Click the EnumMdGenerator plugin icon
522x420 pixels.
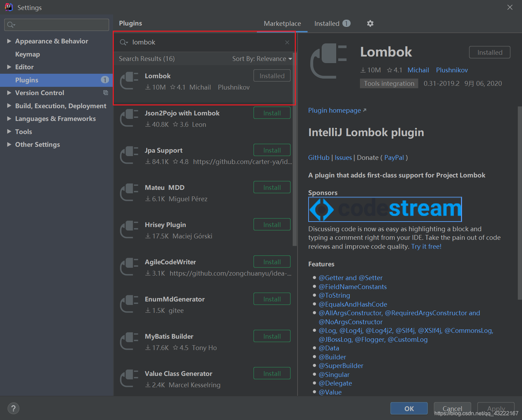click(x=129, y=304)
